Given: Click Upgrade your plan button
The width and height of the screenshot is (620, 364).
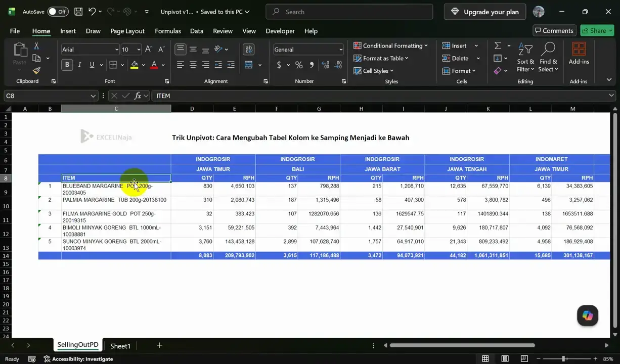Looking at the screenshot, I should click(485, 12).
